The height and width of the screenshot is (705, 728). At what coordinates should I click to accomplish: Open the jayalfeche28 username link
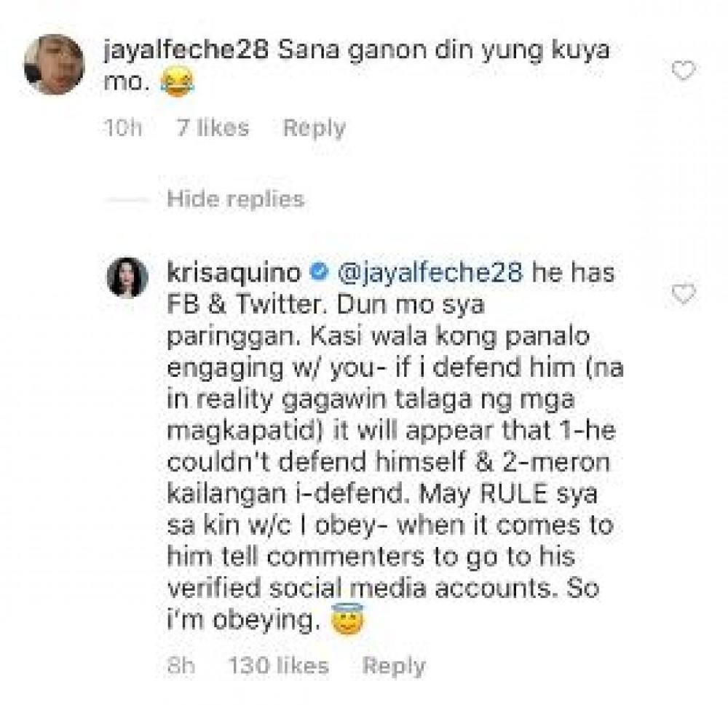coord(186,51)
